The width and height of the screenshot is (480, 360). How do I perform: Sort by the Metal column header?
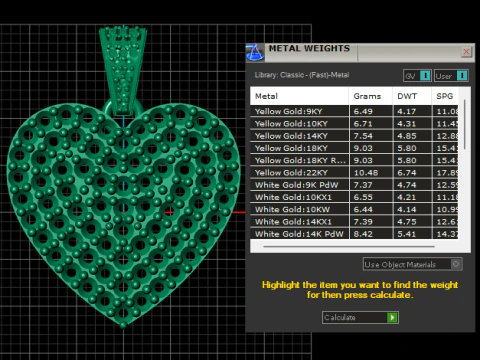point(299,96)
